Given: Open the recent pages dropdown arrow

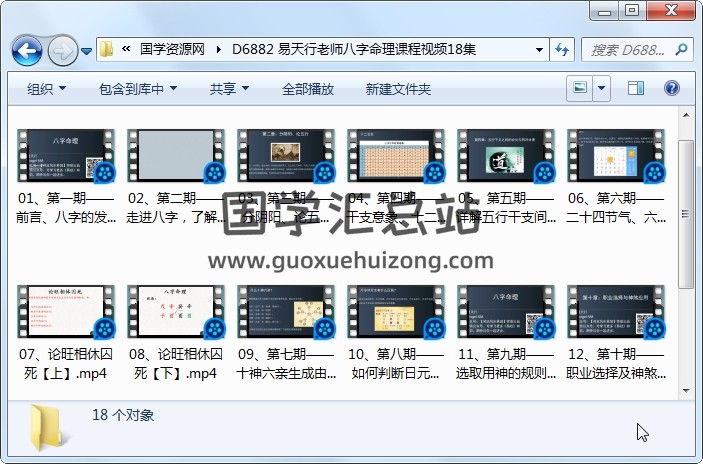Looking at the screenshot, I should point(87,49).
